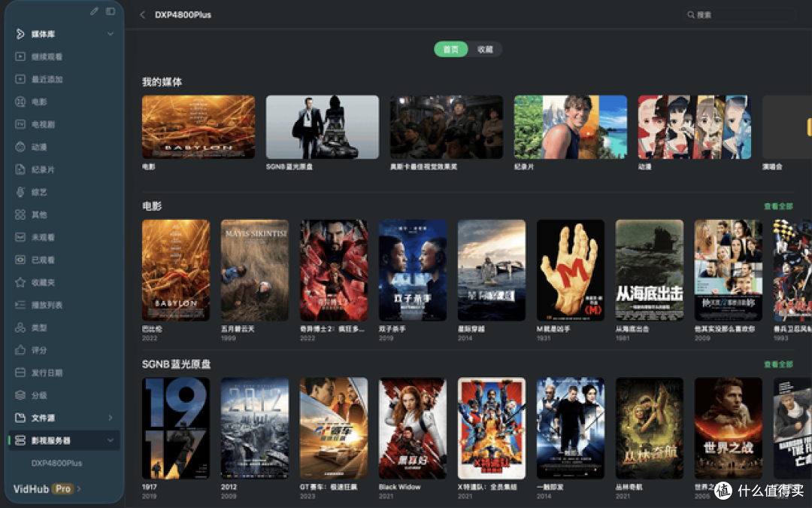The width and height of the screenshot is (812, 508).
Task: Click the 影视服务器 media server icon
Action: point(20,440)
